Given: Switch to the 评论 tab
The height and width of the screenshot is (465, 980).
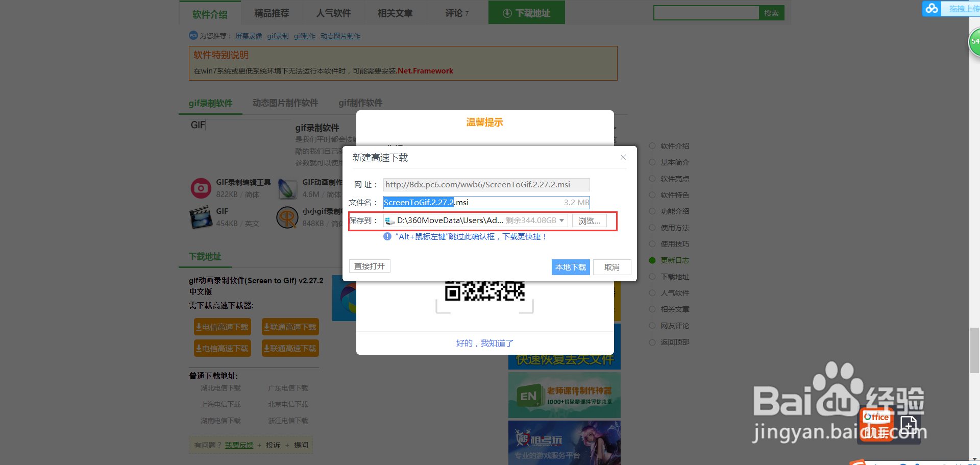Looking at the screenshot, I should (457, 13).
